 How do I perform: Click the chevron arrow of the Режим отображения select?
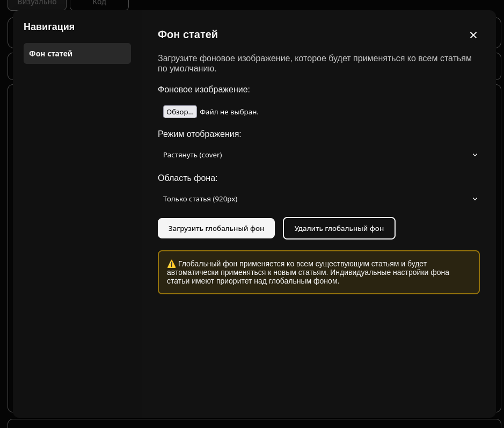click(x=474, y=155)
